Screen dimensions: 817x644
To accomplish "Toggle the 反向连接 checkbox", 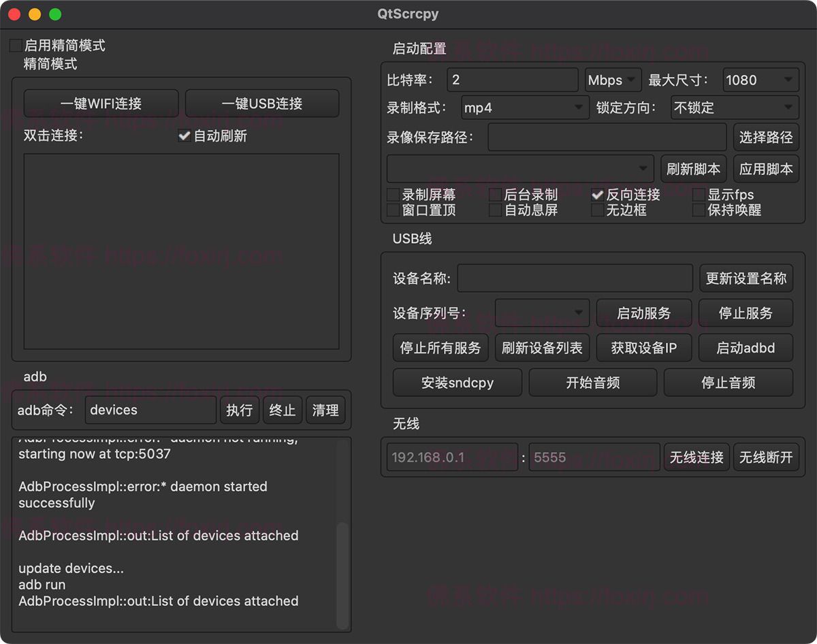I will pos(598,195).
